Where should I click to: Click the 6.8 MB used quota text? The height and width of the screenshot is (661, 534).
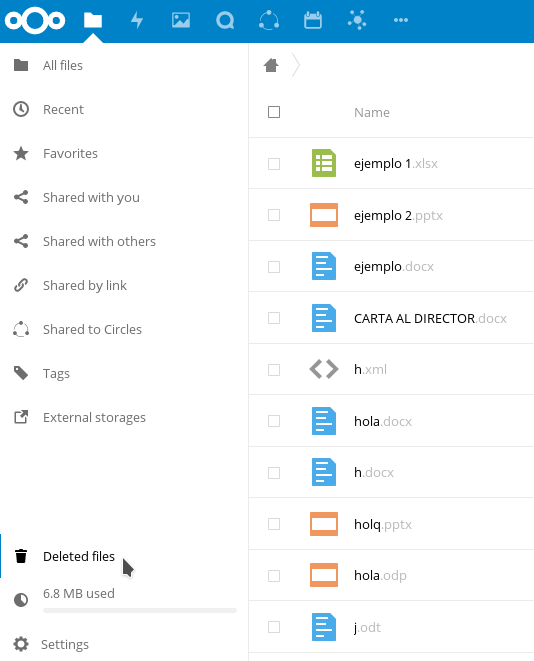(x=79, y=594)
